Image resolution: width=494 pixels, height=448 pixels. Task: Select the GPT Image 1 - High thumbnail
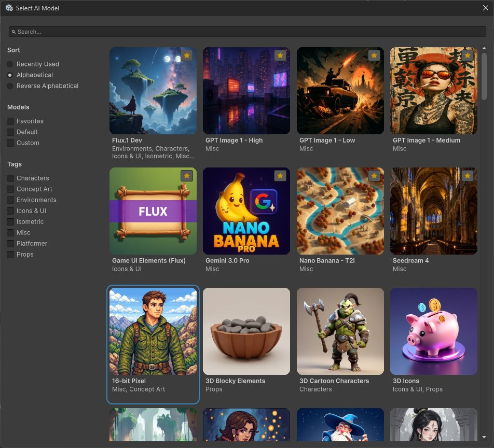[246, 91]
